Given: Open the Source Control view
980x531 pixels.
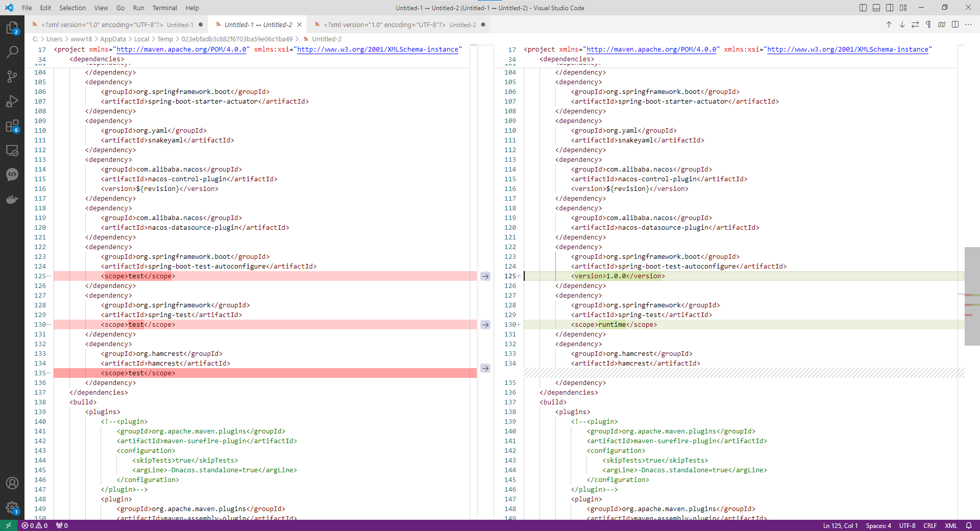Looking at the screenshot, I should (x=12, y=77).
